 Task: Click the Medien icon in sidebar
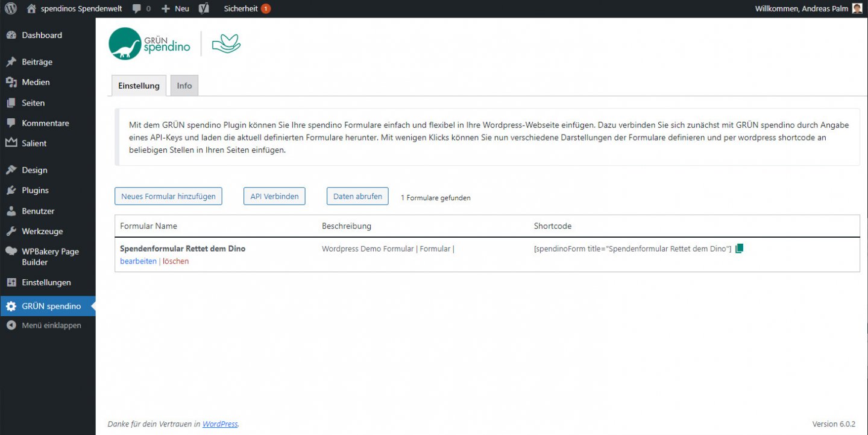click(x=11, y=82)
